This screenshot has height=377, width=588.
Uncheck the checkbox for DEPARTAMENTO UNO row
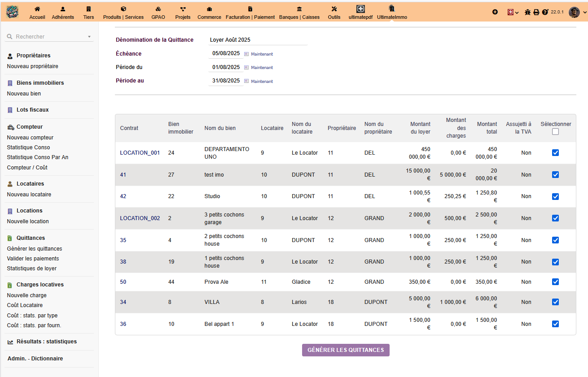click(x=555, y=153)
